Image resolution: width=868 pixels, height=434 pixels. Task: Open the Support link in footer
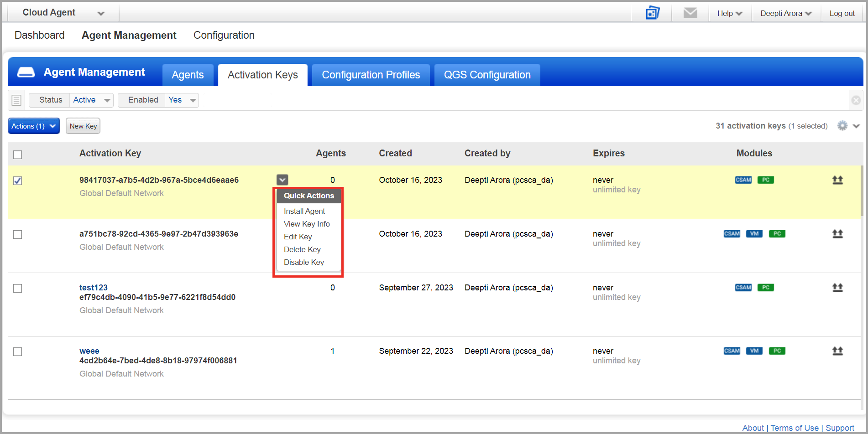pyautogui.click(x=840, y=428)
